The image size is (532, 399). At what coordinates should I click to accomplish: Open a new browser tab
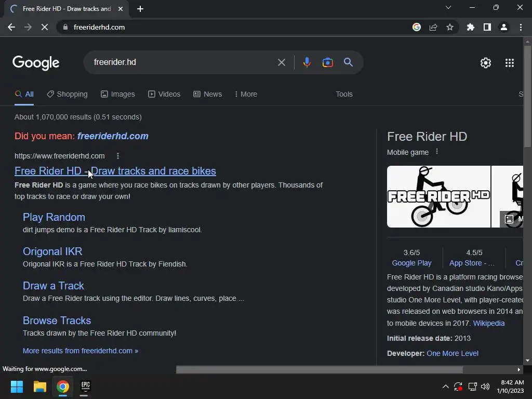140,9
